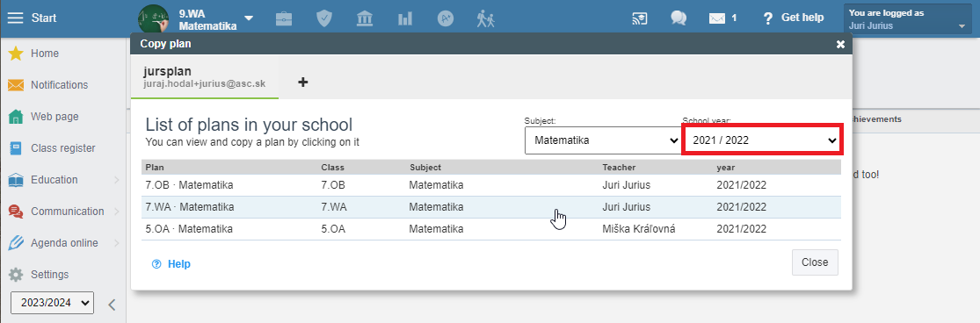Click the shield checkmark icon

(323, 18)
